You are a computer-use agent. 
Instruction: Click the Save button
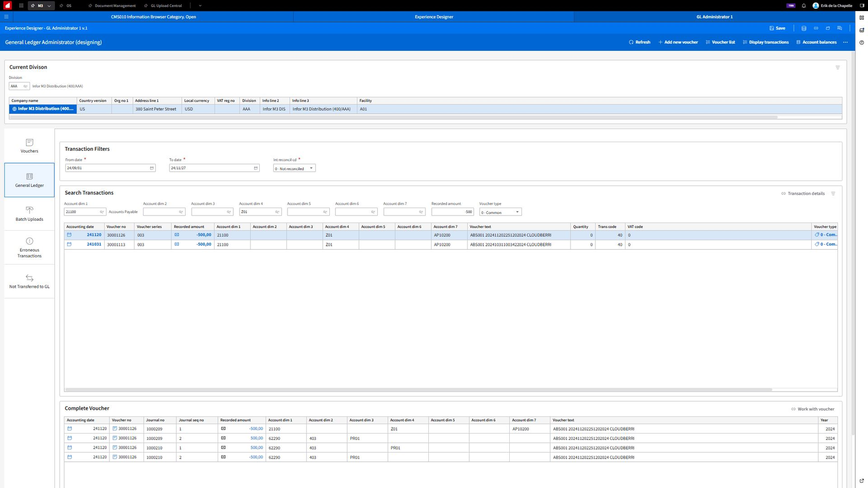click(x=778, y=28)
